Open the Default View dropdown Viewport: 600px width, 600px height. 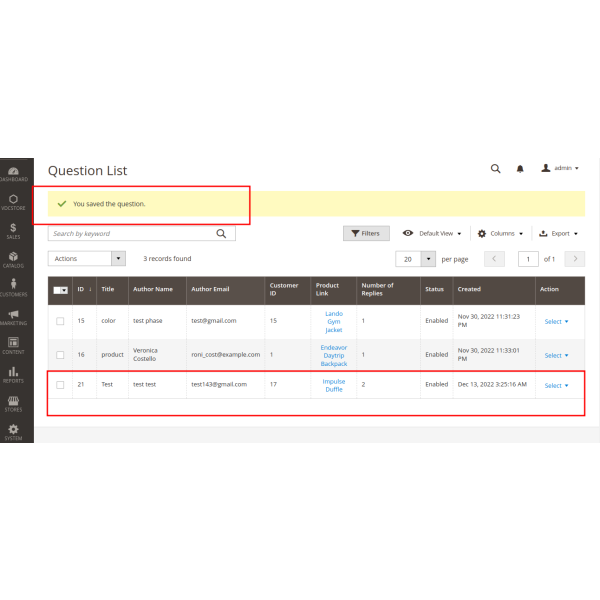[432, 233]
